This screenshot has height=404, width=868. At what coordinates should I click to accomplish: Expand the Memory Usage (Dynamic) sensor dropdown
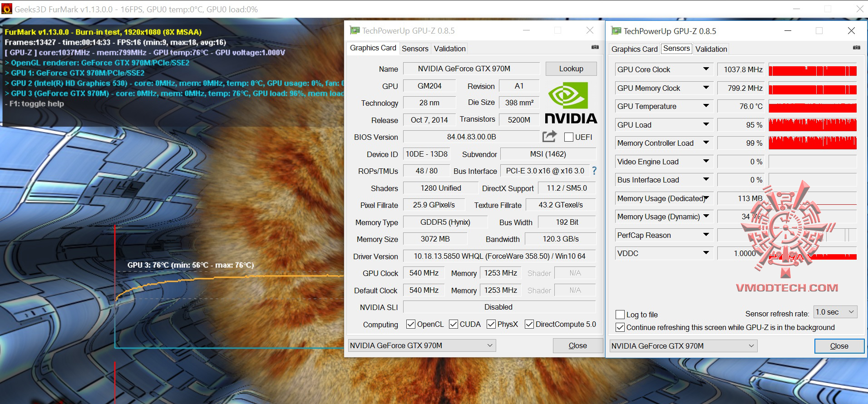(706, 217)
